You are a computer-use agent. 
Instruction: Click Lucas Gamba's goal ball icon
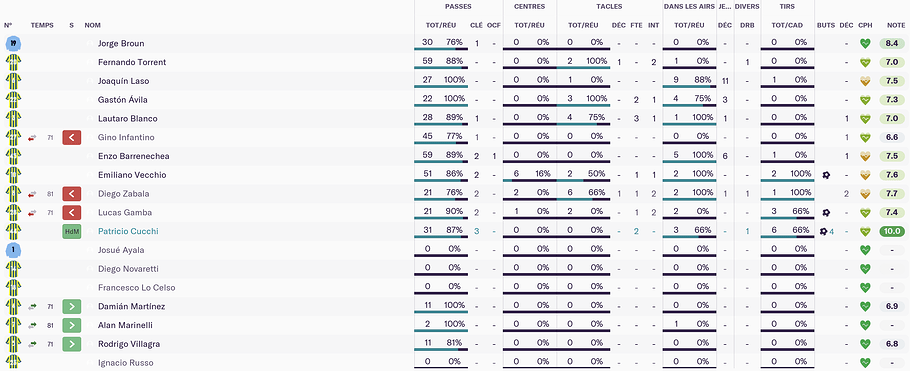[826, 212]
